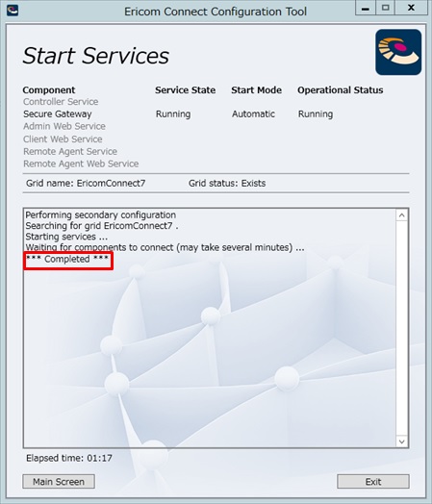The image size is (432, 504).
Task: Click the Exit button
Action: 373,482
